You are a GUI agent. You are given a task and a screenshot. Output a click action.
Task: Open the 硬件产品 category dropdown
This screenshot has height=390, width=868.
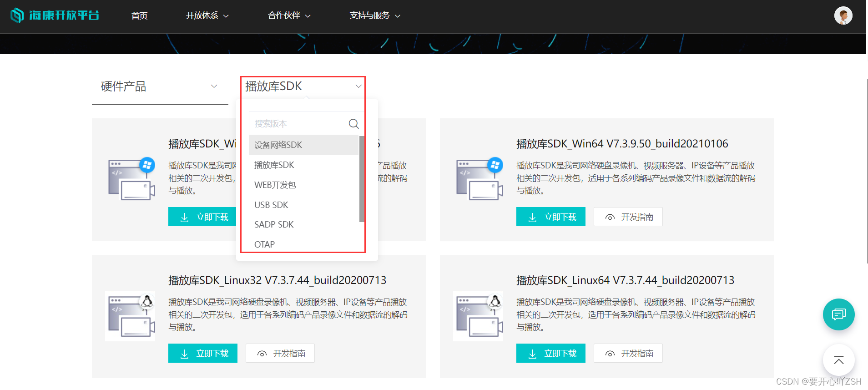pyautogui.click(x=160, y=86)
